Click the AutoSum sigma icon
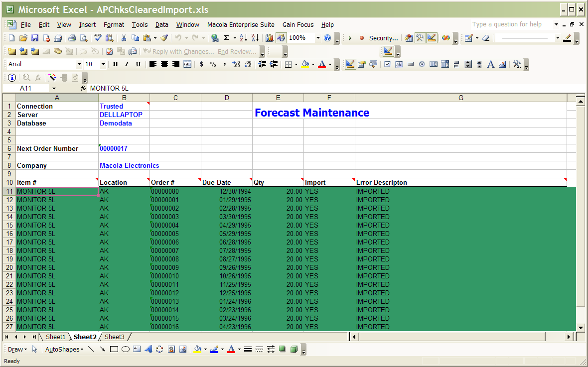588x367 pixels. coord(226,38)
